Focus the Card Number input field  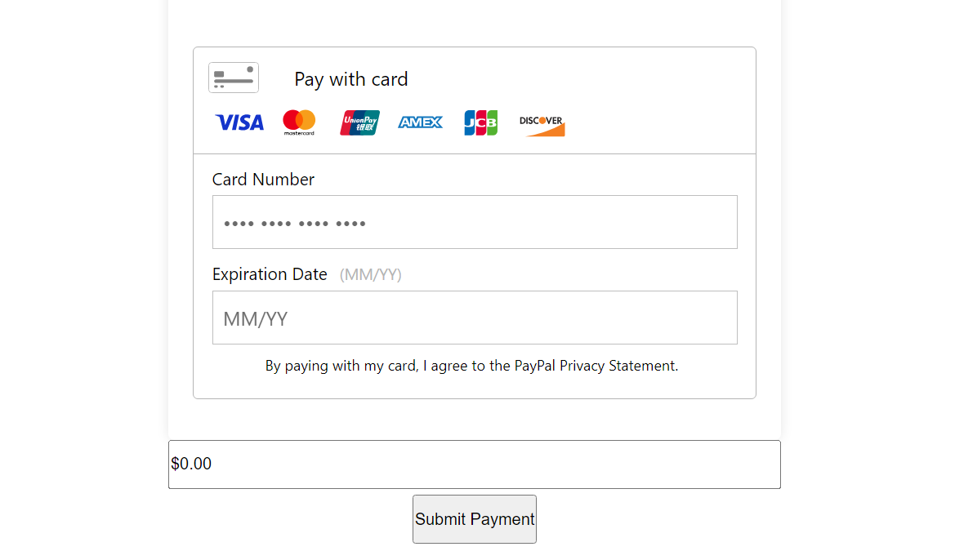[x=475, y=222]
